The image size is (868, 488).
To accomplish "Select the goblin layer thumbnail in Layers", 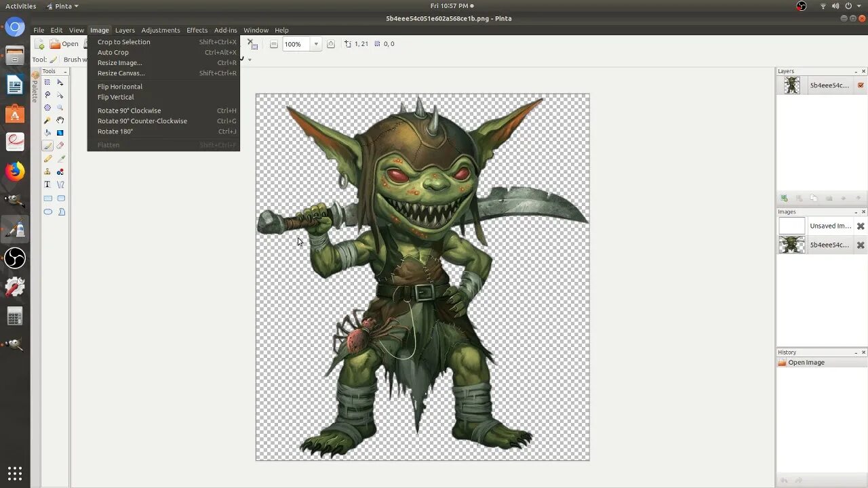I will (x=792, y=85).
